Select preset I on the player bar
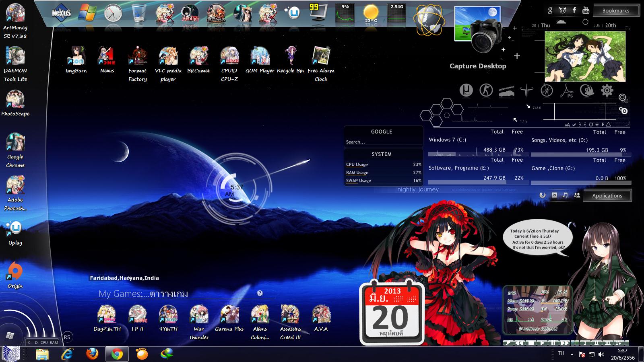The image size is (644, 362). (x=585, y=343)
